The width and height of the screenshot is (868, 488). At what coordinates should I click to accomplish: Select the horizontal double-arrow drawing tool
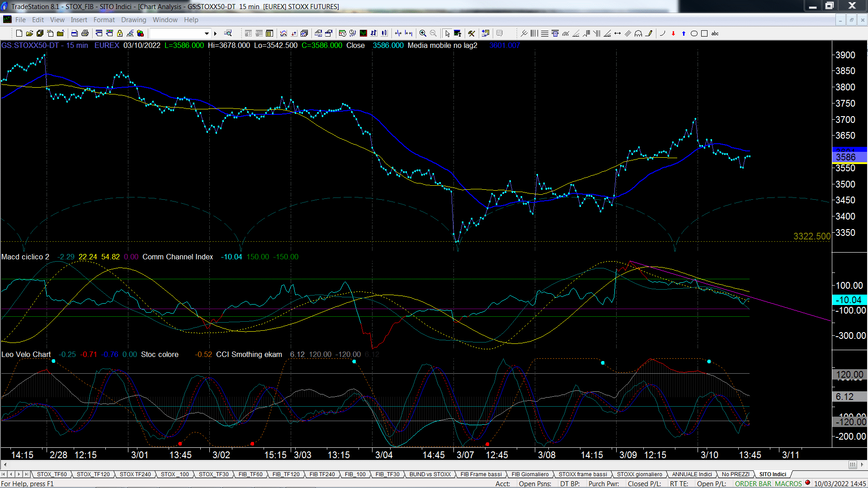pos(618,33)
